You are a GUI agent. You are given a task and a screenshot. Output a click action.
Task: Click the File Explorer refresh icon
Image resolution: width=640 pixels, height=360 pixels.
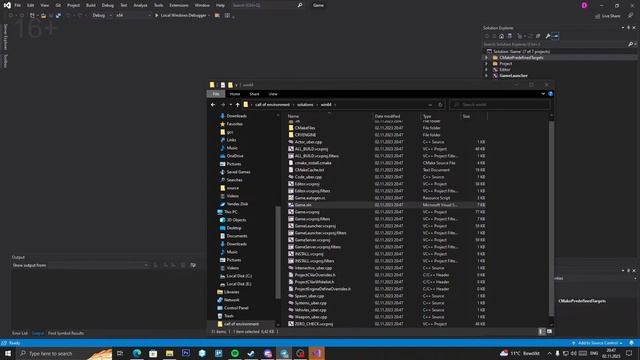click(x=440, y=105)
